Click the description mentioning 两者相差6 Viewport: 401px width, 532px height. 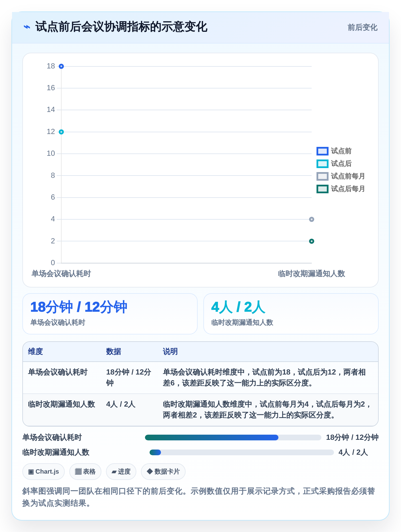click(264, 378)
